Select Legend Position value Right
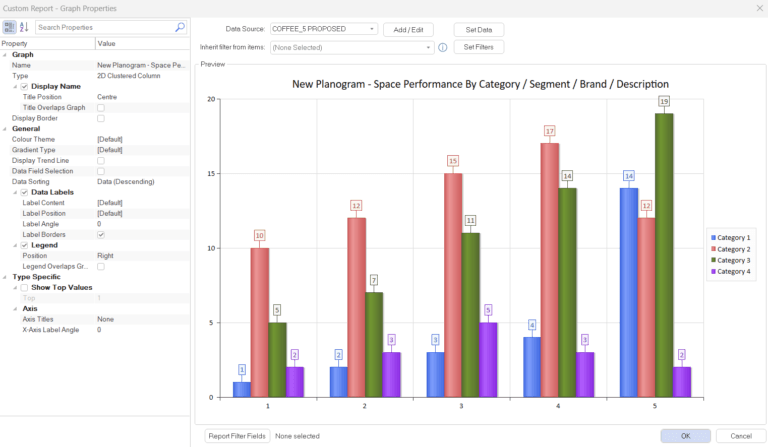The width and height of the screenshot is (768, 447). (105, 256)
